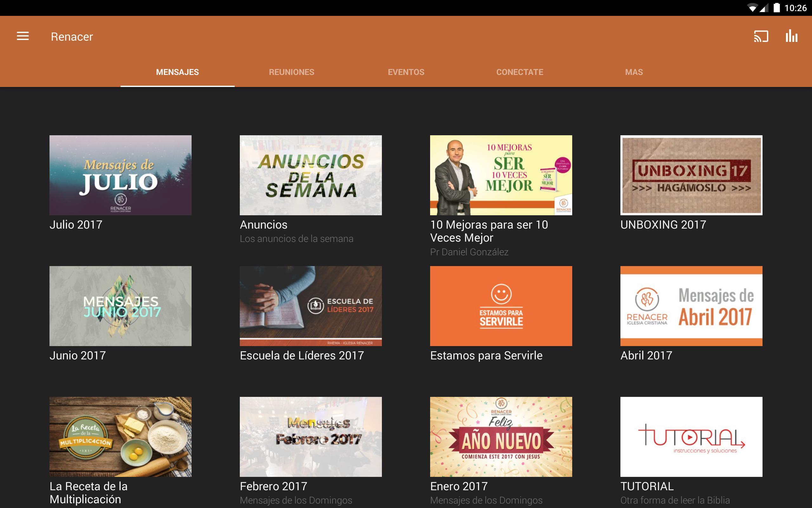This screenshot has width=812, height=508.
Task: Select the 'Febrero 2017' title
Action: pos(273,486)
